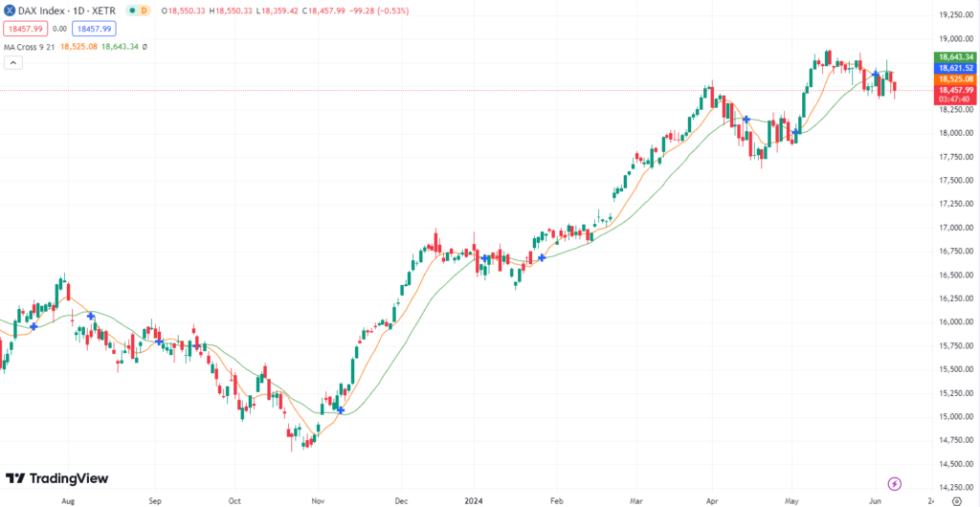
Task: Click the open price O18,550.33
Action: point(185,11)
